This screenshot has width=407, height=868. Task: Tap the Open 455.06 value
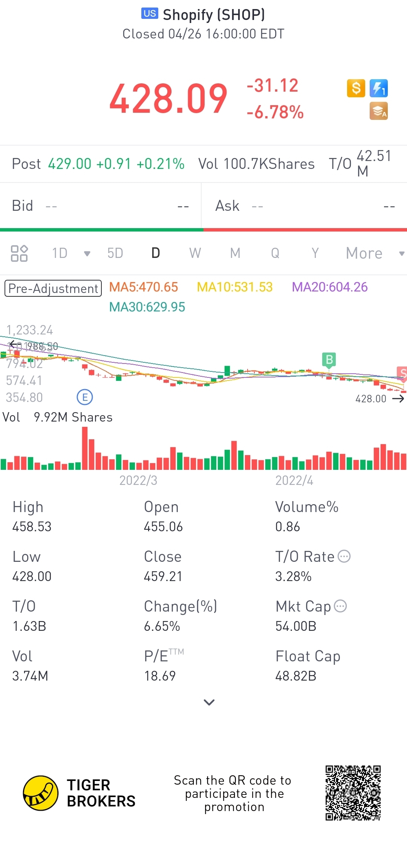tap(163, 526)
